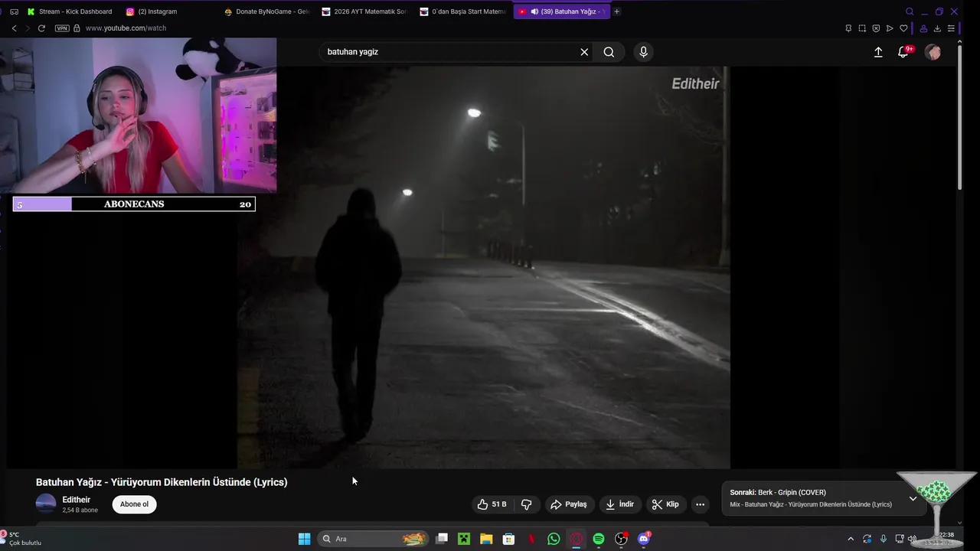The width and height of the screenshot is (980, 551).
Task: Go back with browser back arrow
Action: point(14,28)
